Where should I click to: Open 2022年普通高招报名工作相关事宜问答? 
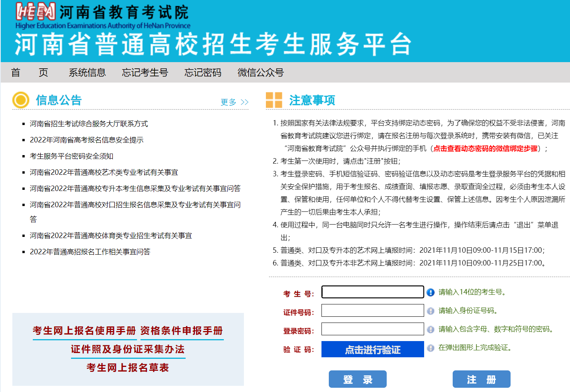90,252
